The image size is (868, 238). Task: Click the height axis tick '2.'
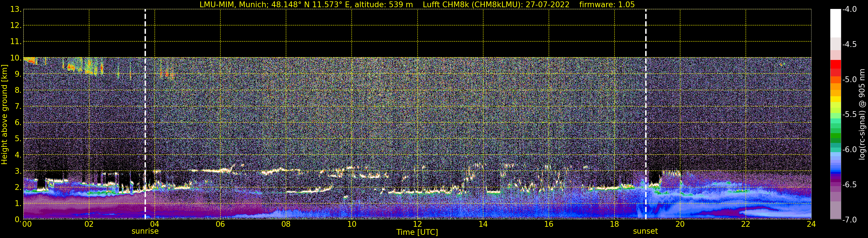click(x=18, y=188)
